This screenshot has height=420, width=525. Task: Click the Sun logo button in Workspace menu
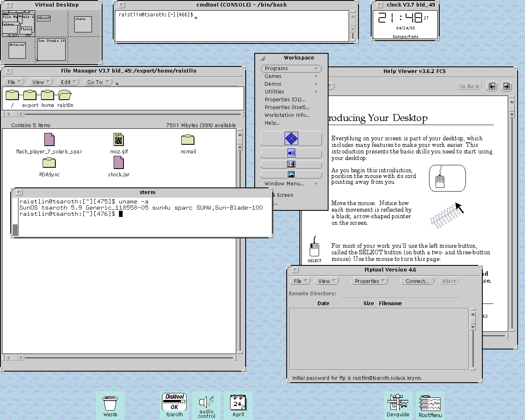(x=291, y=139)
